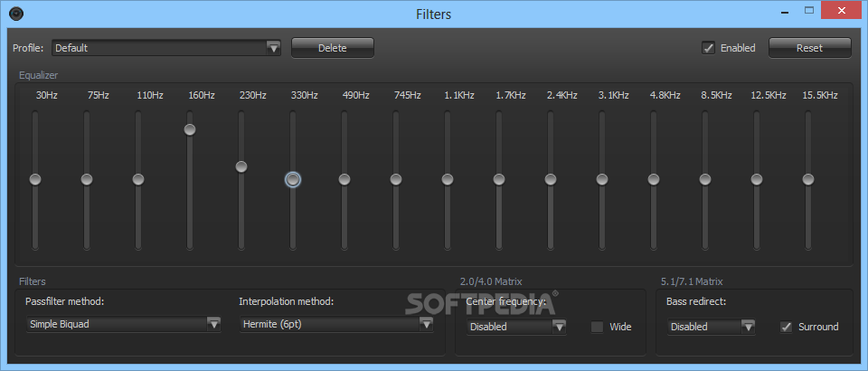
Task: Click the Interpolation method label
Action: (287, 302)
